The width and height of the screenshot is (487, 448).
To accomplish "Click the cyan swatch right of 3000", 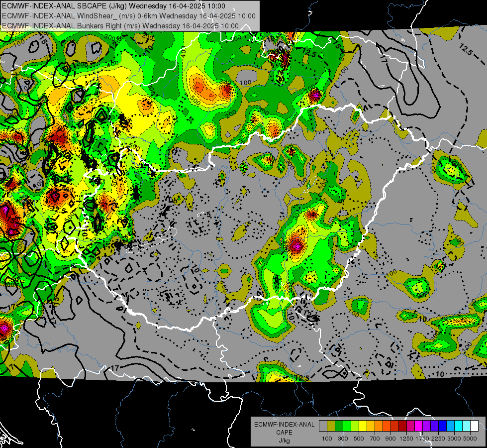I will pos(459,426).
